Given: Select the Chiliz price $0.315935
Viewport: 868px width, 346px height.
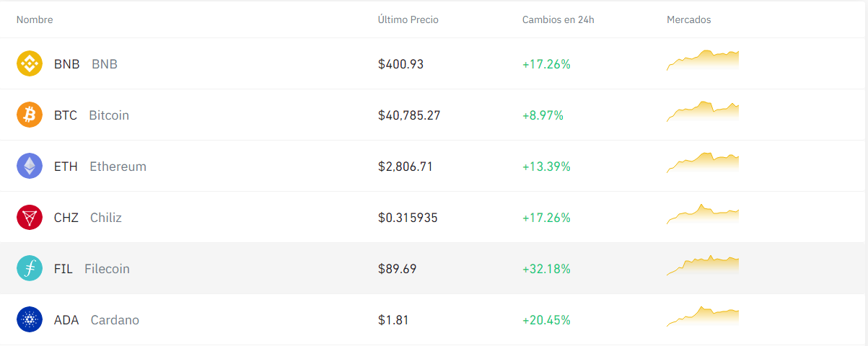Looking at the screenshot, I should 408,218.
